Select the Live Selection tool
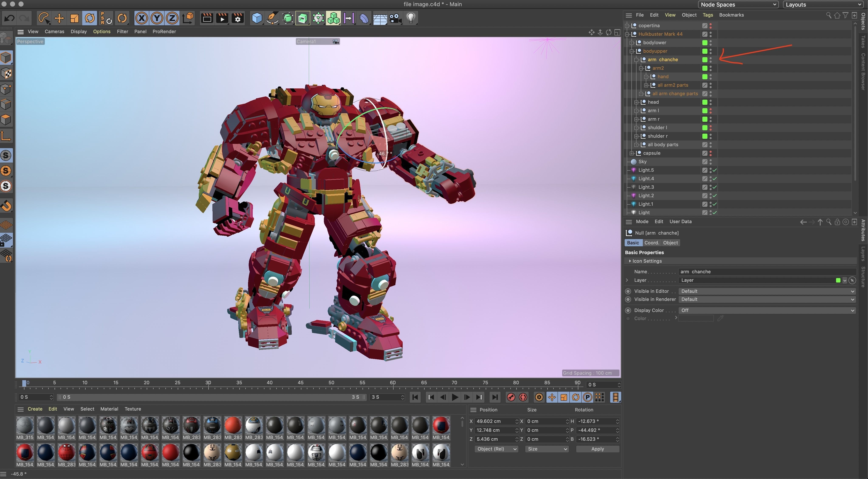Image resolution: width=868 pixels, height=479 pixels. click(x=44, y=18)
